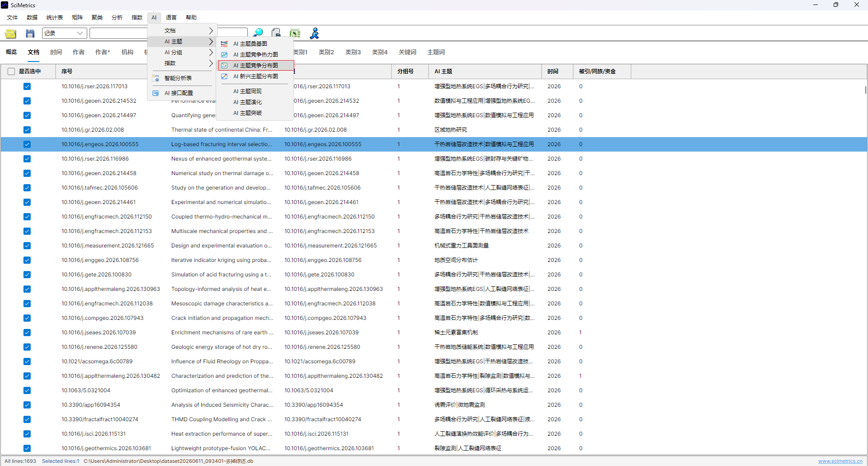Click the Excel export toolbar icon
This screenshot has height=466, width=868.
pyautogui.click(x=295, y=33)
